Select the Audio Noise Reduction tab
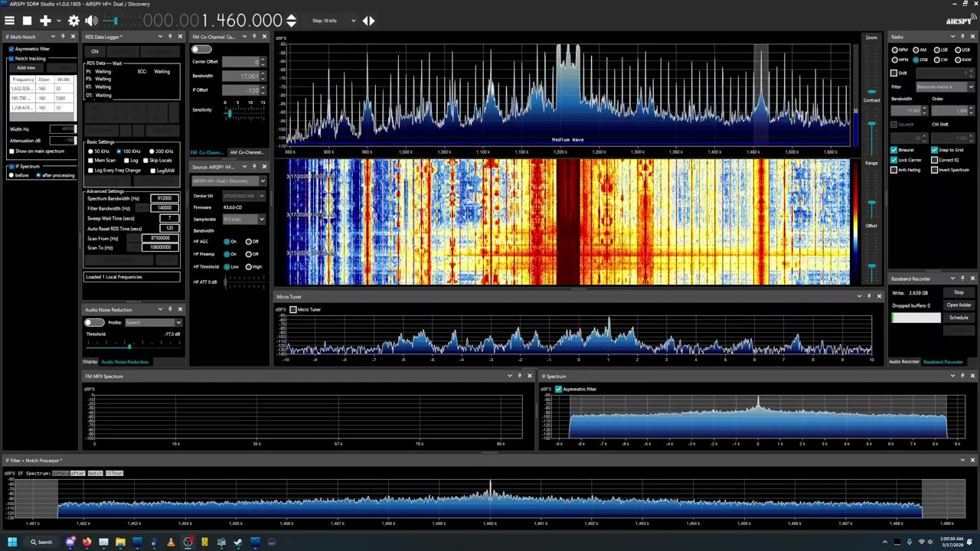Image resolution: width=980 pixels, height=551 pixels. click(125, 361)
